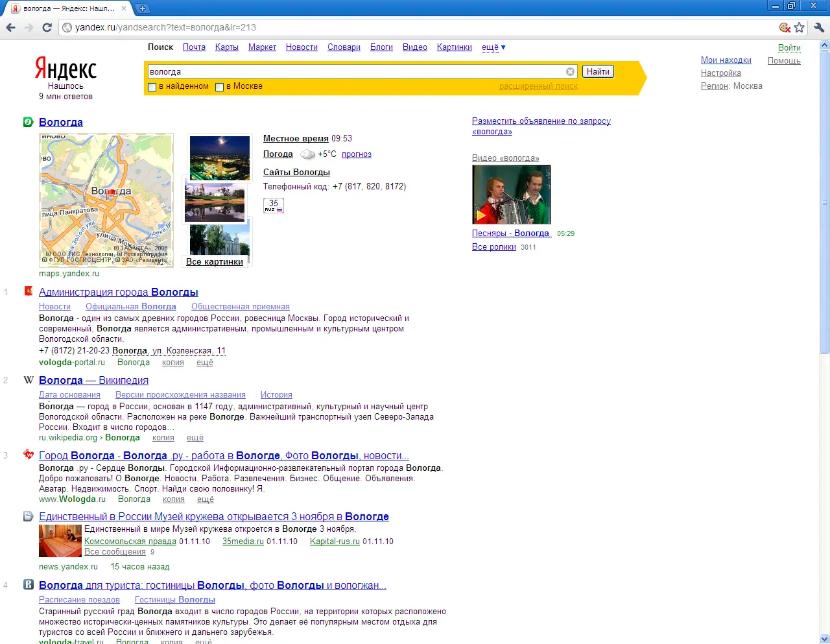Open 'Администрация города Вологды' result link
The width and height of the screenshot is (830, 644).
pos(118,292)
